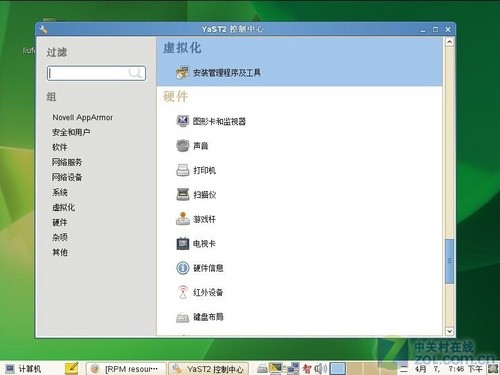Open the 游戏杆 joystick module icon
Viewport: 500px width, 375px height.
(x=182, y=219)
